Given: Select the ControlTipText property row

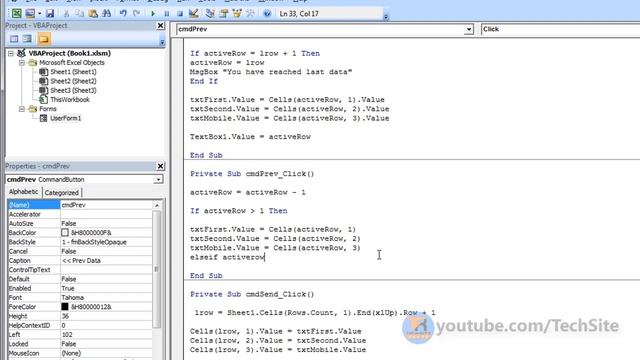Looking at the screenshot, I should click(x=80, y=270).
